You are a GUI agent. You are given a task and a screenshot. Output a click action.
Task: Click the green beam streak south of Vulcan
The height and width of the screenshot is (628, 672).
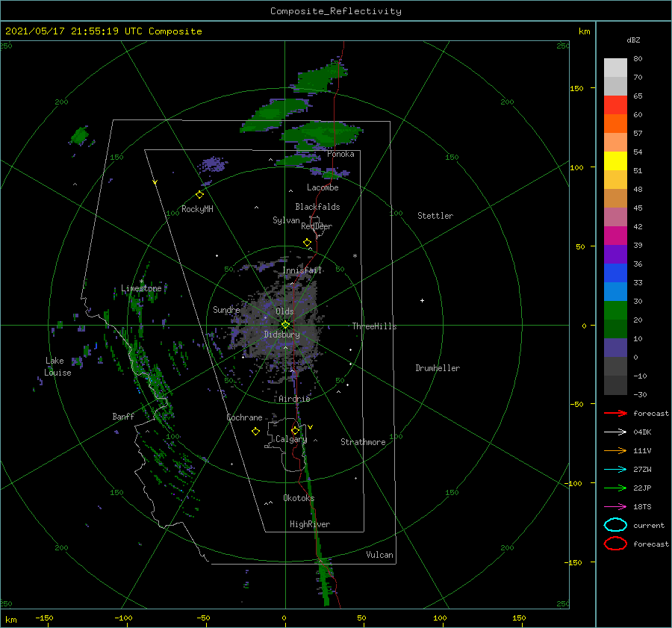[x=324, y=582]
